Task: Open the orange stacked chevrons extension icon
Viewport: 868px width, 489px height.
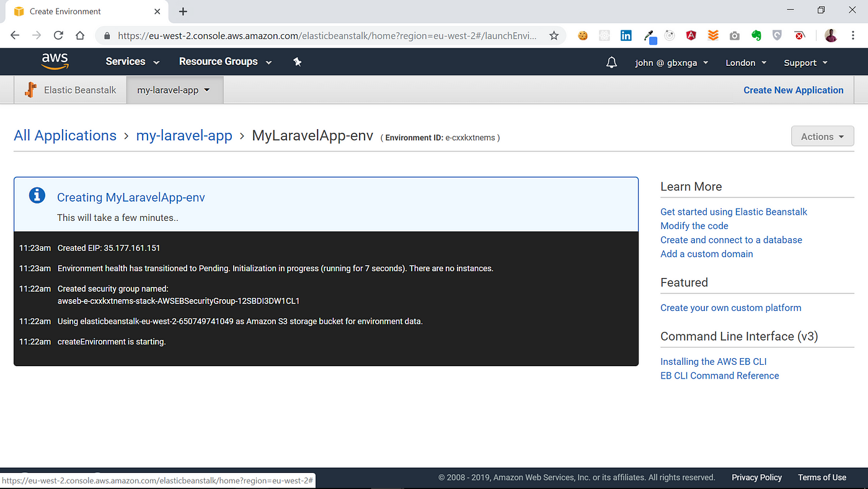Action: point(713,36)
